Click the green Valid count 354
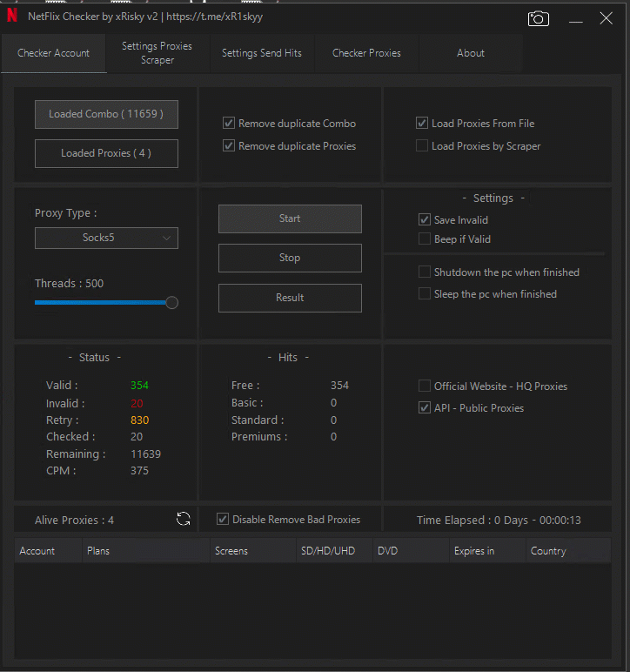Screen dimensions: 630x672 [x=139, y=386]
